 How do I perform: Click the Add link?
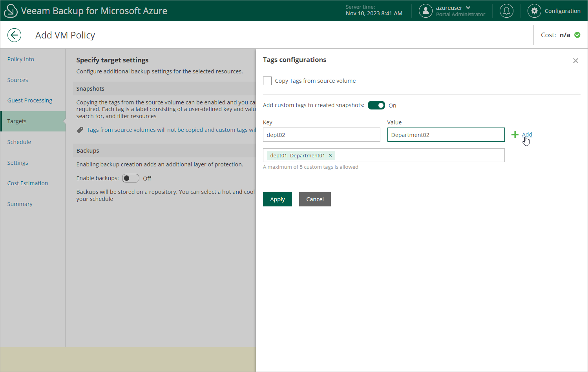coord(527,135)
